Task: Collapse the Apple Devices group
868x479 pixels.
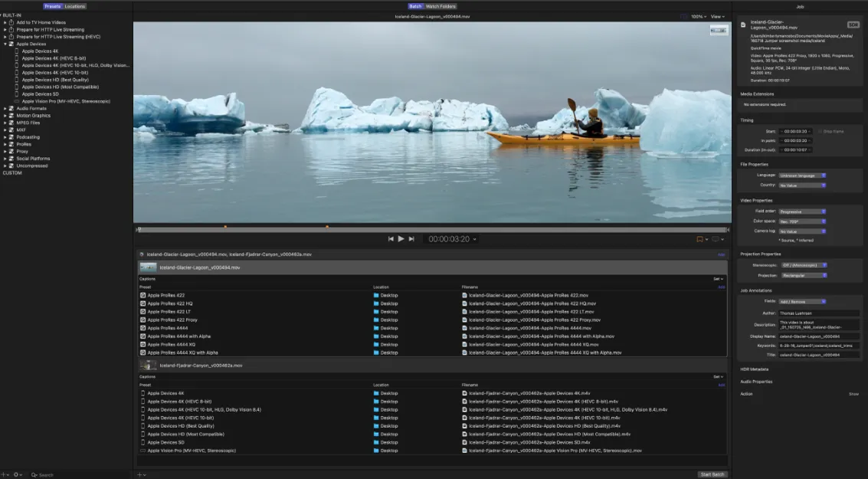Action: pos(5,44)
